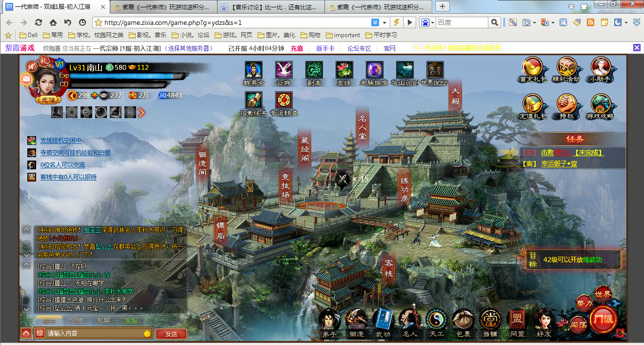Open the 支线 side quest icon
644x345 pixels.
[344, 73]
